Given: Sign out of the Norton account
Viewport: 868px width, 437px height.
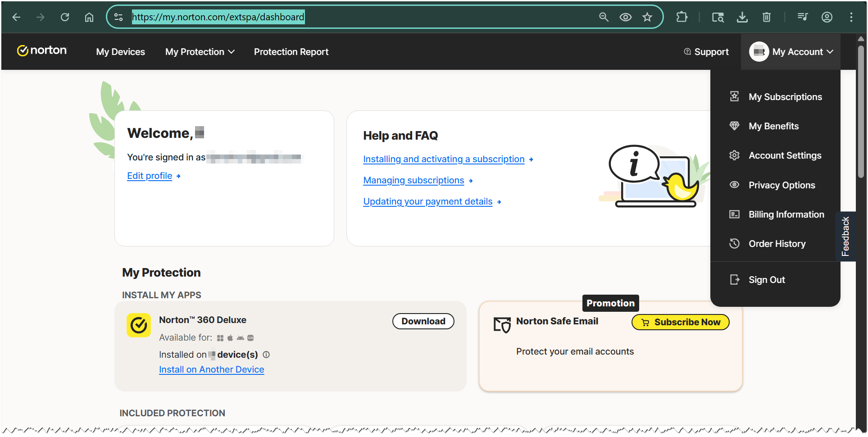Looking at the screenshot, I should click(x=766, y=280).
